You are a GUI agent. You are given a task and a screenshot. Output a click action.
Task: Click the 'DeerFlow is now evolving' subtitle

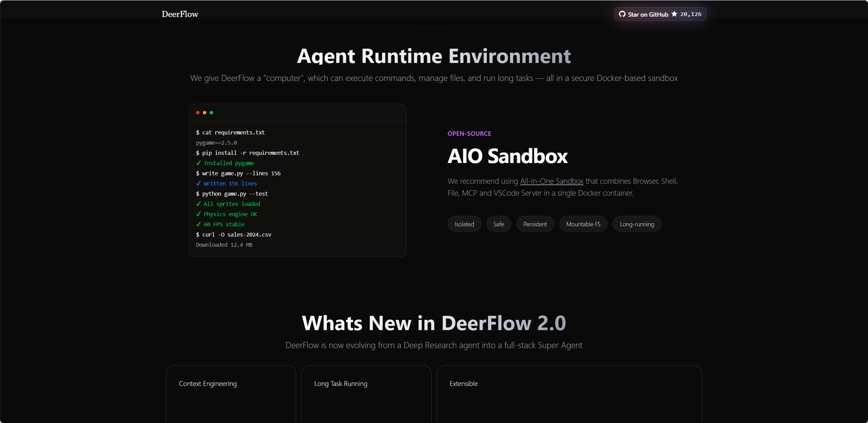pyautogui.click(x=434, y=345)
